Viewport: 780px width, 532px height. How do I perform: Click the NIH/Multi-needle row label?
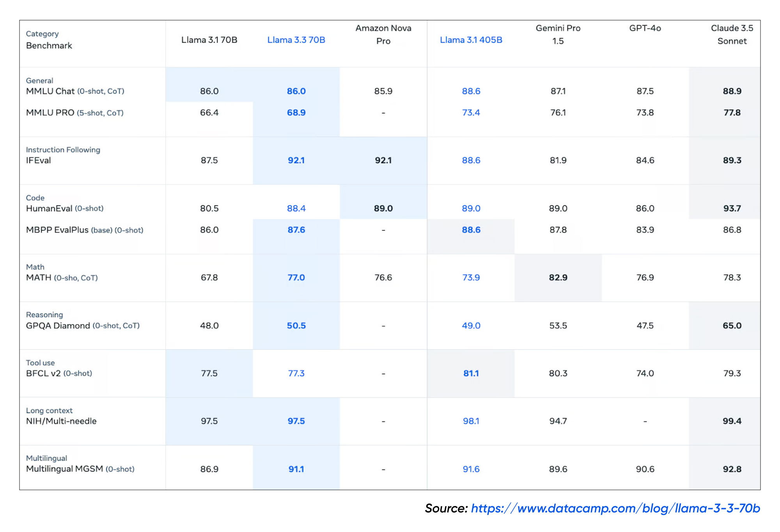pos(61,421)
